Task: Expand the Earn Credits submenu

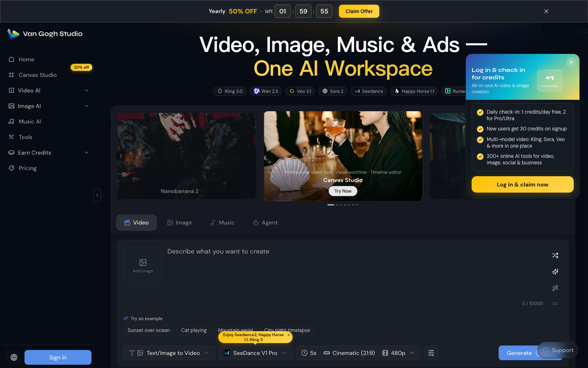Action: coord(49,153)
